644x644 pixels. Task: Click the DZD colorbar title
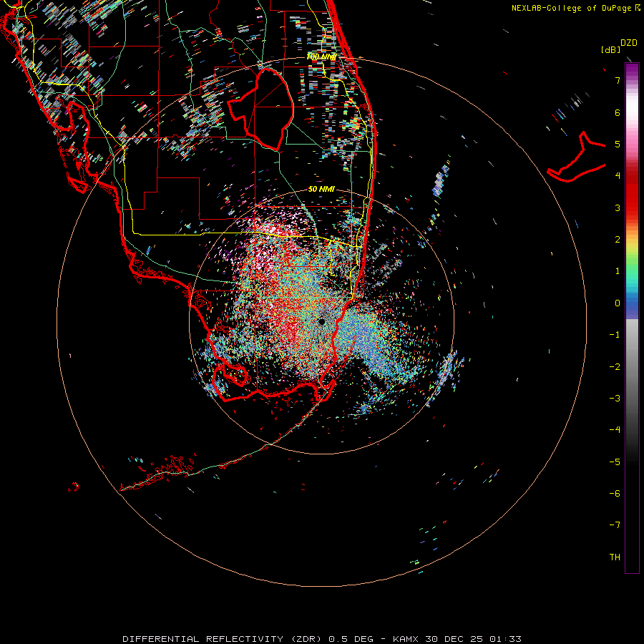click(x=629, y=43)
